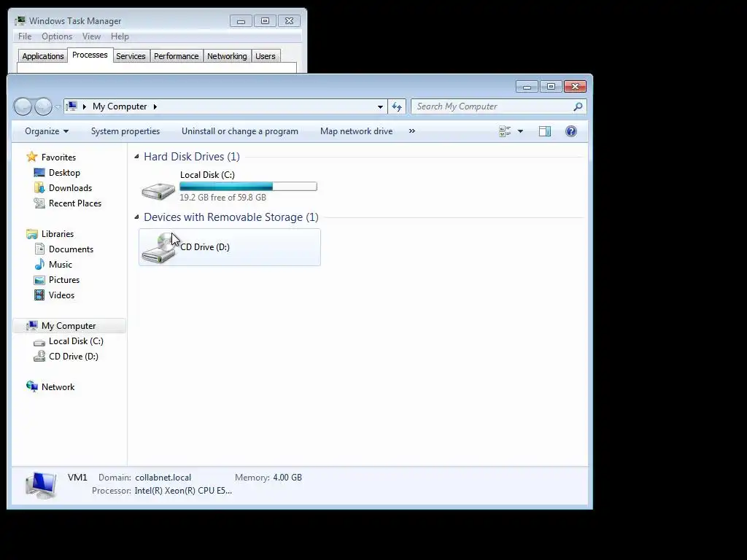Click the computer icon in the address bar
Viewport: 747px width, 560px height.
point(71,106)
